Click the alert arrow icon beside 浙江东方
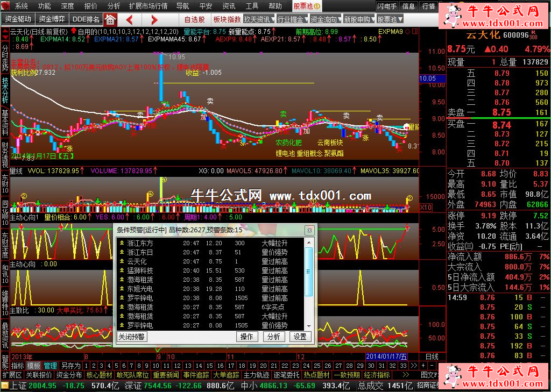The width and height of the screenshot is (551, 392). pos(122,243)
